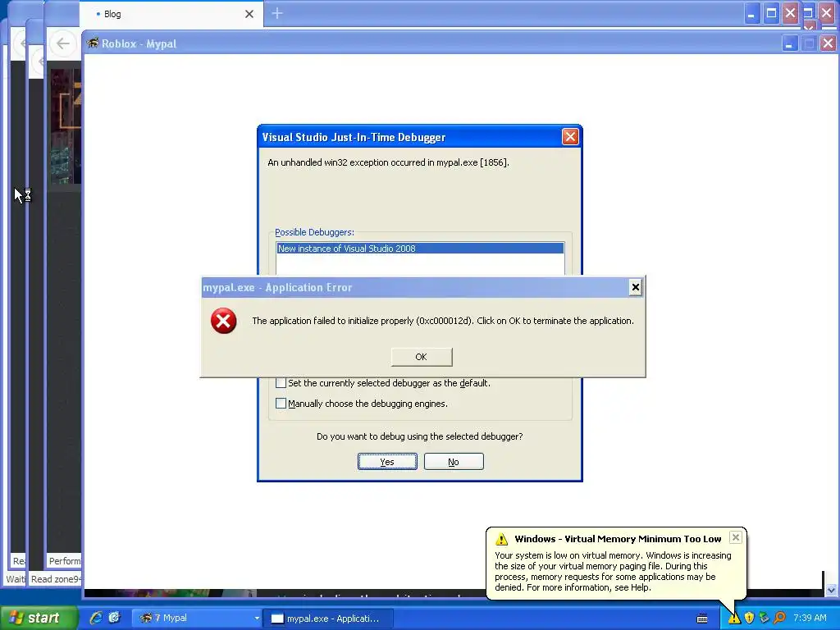Open a new tab with the plus button
840x630 pixels.
(x=277, y=13)
